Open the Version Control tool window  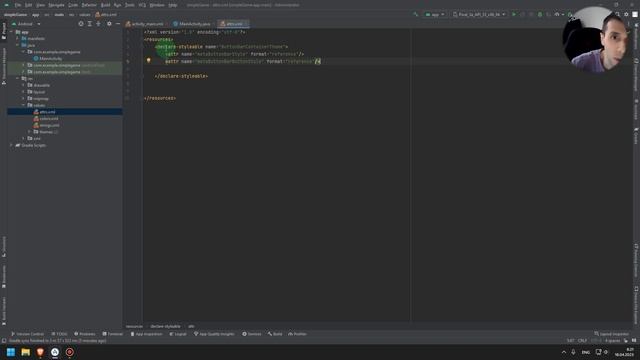(27, 334)
